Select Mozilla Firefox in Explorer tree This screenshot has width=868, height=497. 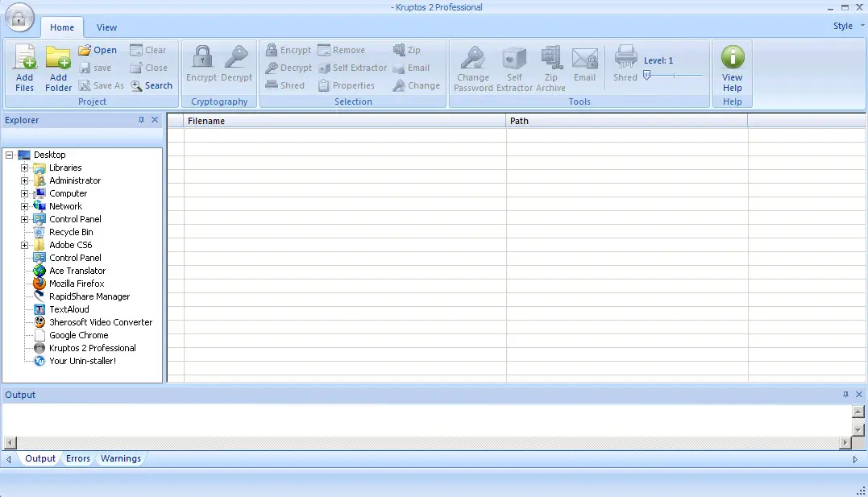77,284
